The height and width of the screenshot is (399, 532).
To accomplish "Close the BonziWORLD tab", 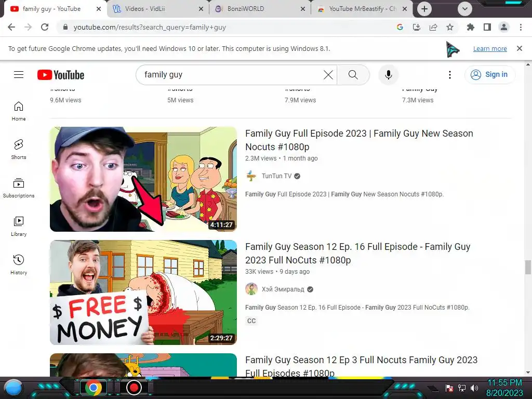I will point(303,9).
